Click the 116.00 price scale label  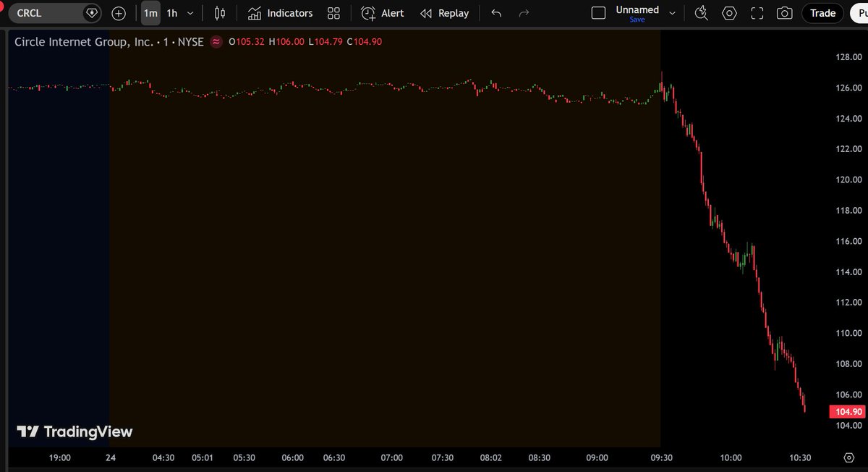point(848,241)
